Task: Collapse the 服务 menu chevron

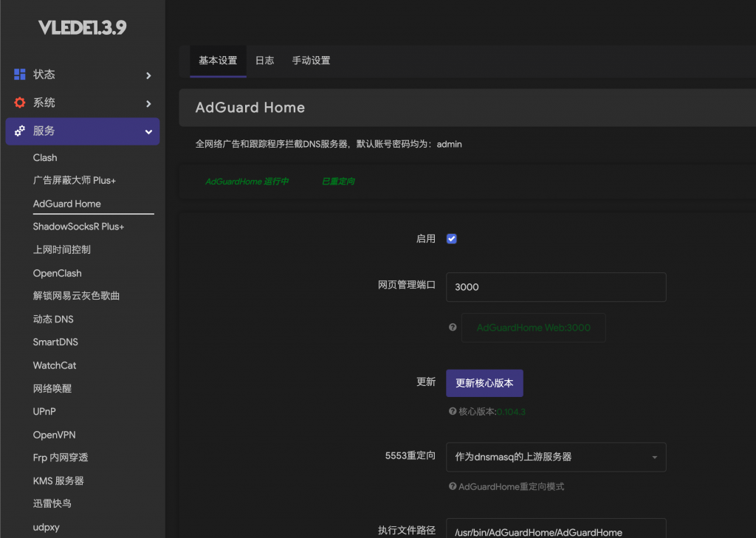Action: (148, 131)
